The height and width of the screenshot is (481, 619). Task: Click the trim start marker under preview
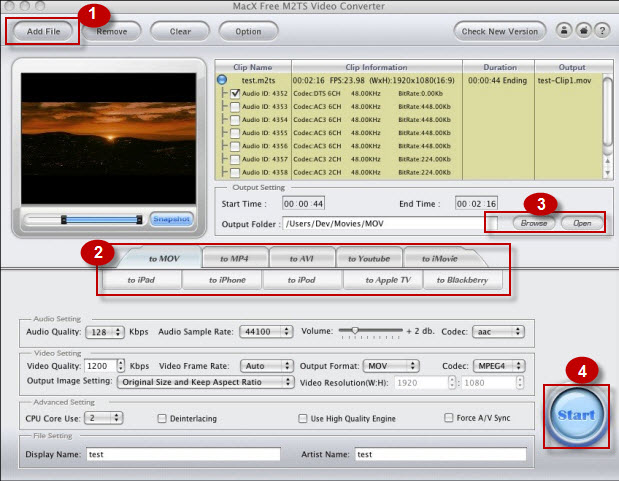tap(64, 220)
